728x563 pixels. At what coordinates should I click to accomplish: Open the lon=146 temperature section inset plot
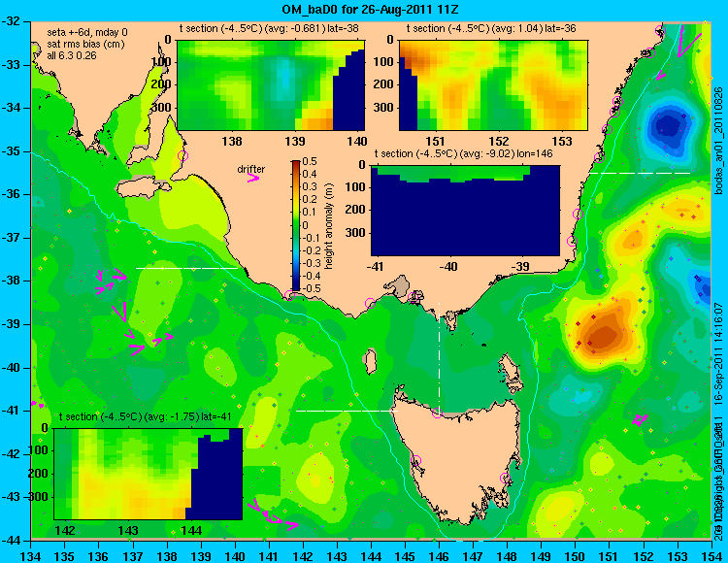click(465, 211)
